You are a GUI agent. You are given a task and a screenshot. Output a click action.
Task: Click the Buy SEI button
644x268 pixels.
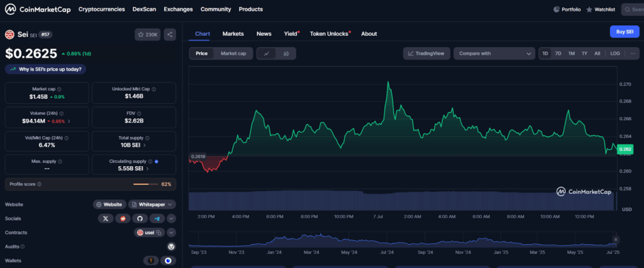(625, 31)
